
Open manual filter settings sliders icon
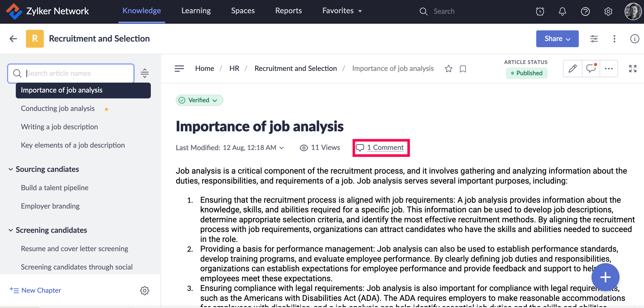point(594,39)
